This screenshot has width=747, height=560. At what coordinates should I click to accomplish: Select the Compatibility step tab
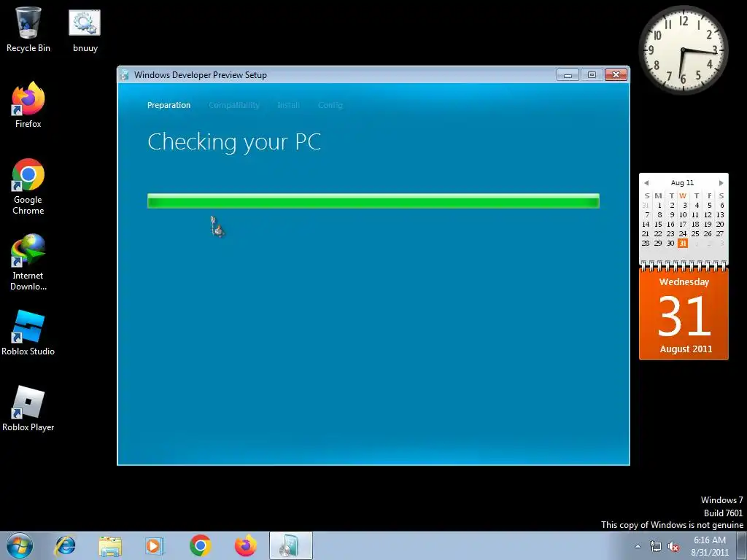[x=234, y=105]
